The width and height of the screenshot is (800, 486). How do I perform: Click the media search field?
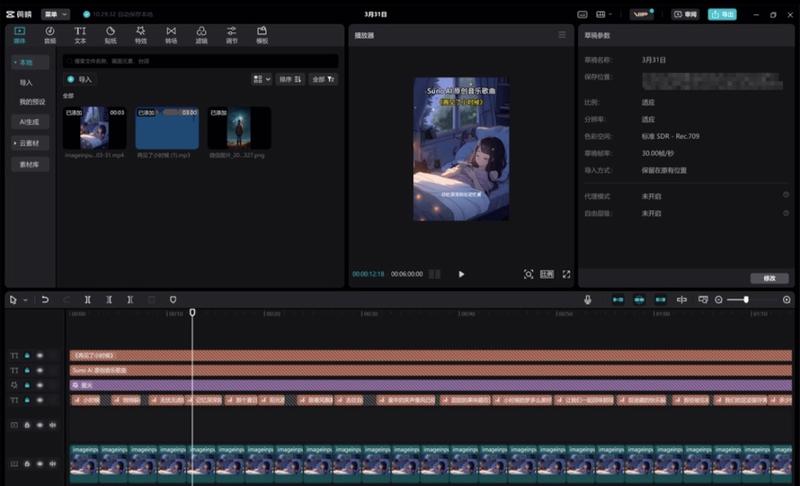[200, 61]
